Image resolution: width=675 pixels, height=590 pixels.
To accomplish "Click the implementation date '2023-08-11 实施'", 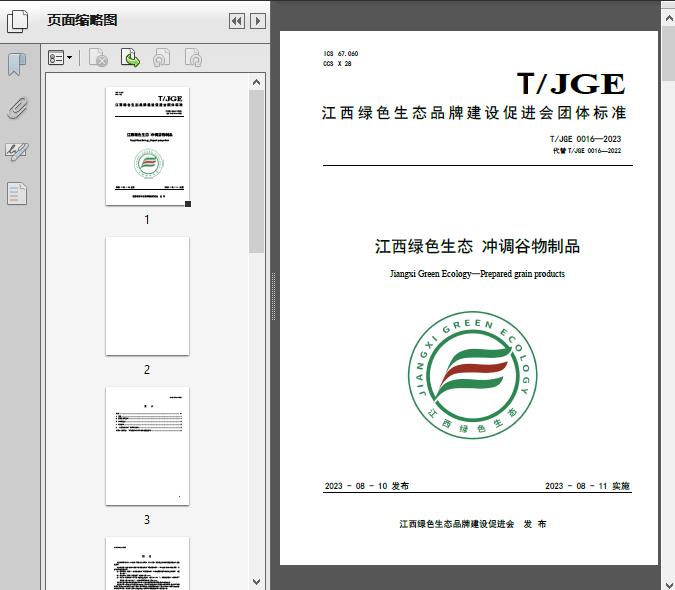I will [587, 486].
